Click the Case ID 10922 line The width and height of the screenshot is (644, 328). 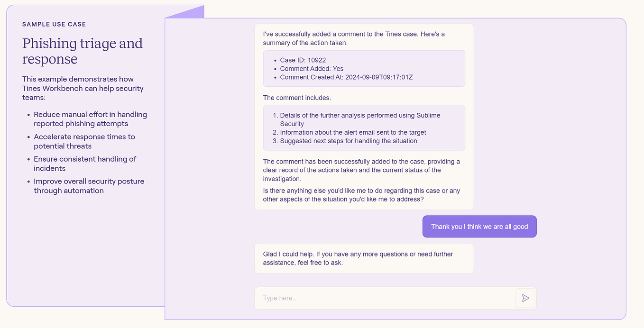coord(303,60)
